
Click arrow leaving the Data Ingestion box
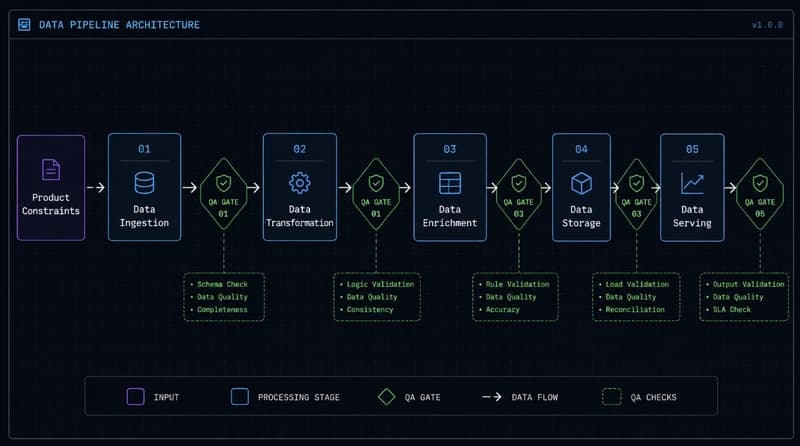pyautogui.click(x=190, y=188)
